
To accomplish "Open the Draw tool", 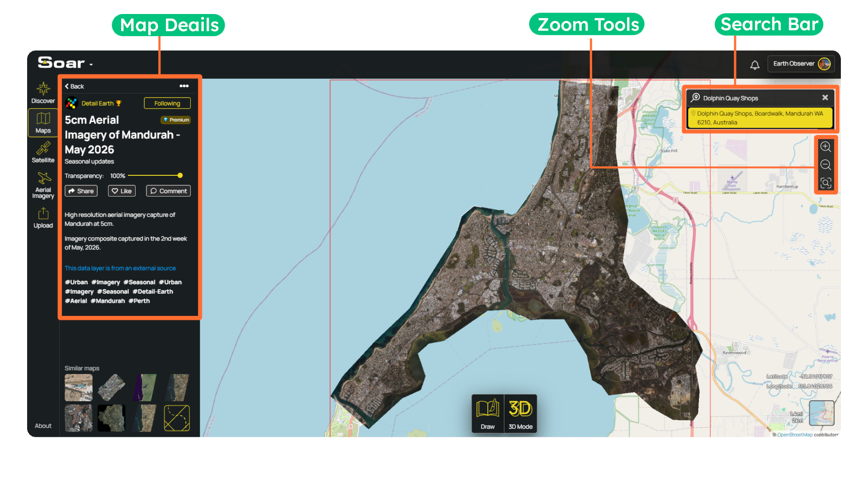I will [x=488, y=414].
